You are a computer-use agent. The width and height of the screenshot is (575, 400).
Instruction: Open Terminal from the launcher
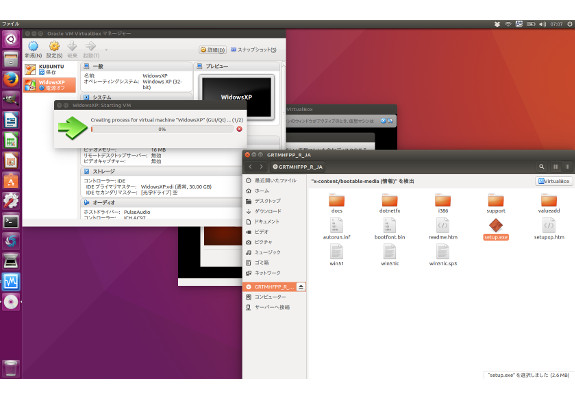tap(11, 221)
